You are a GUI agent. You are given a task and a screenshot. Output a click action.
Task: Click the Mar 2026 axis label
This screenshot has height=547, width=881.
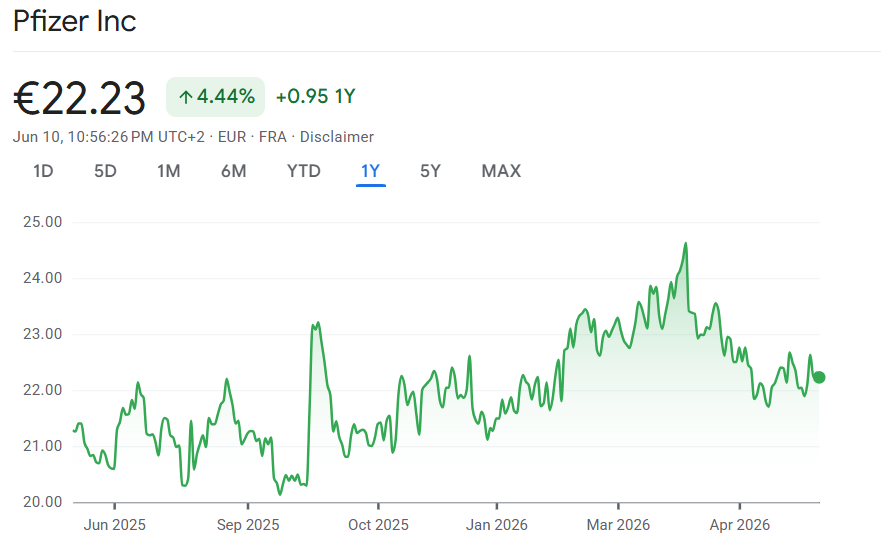click(618, 525)
